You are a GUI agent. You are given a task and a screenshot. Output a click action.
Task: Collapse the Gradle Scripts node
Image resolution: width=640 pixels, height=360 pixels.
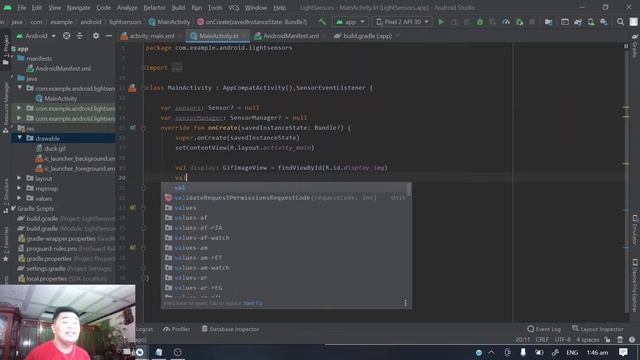tap(13, 209)
